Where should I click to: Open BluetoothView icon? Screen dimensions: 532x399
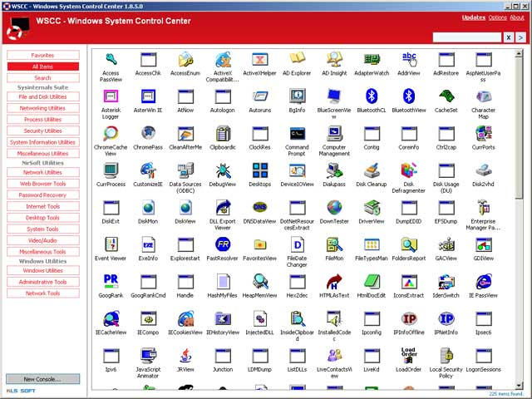[409, 96]
